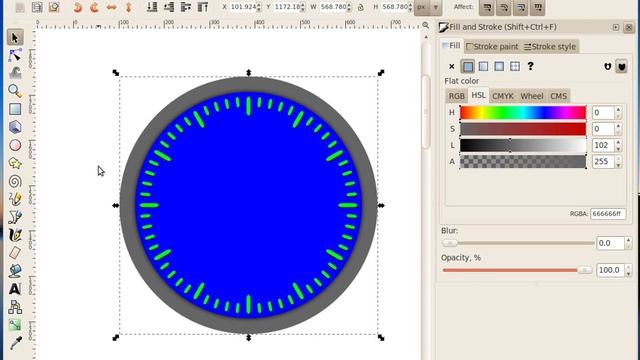Toggle third Affect button (move gradients)
This screenshot has height=360, width=640.
(521, 7)
